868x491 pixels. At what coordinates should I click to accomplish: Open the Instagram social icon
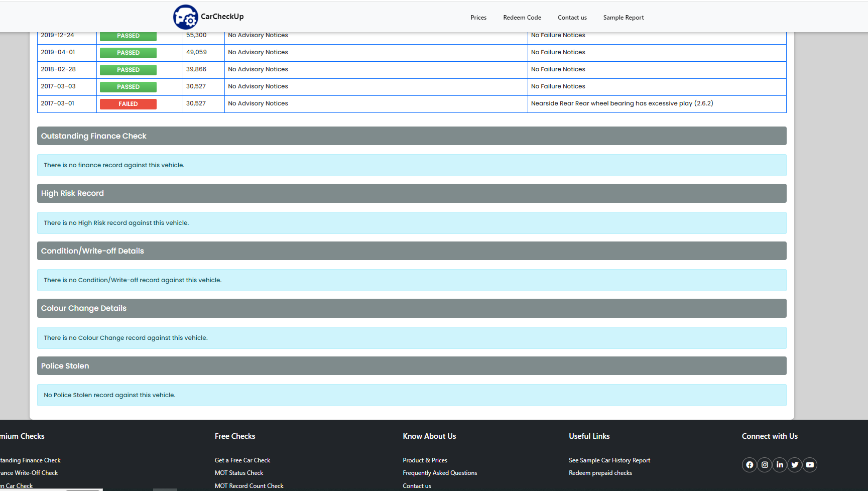click(x=765, y=465)
